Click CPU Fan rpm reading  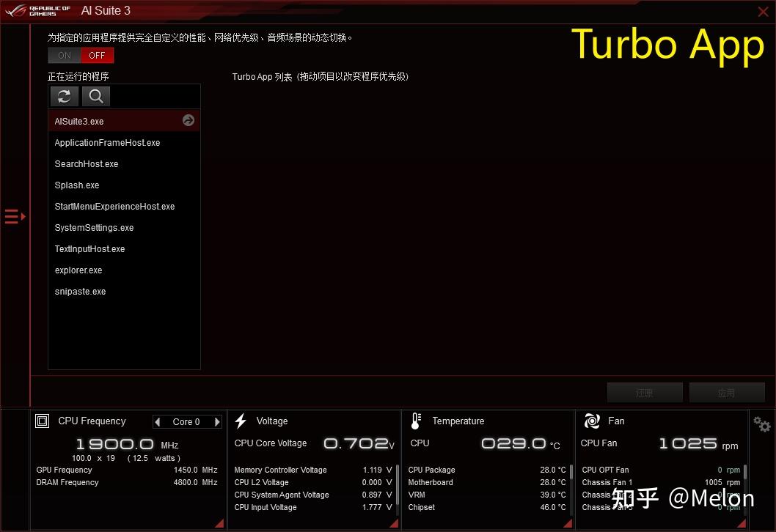coord(698,444)
